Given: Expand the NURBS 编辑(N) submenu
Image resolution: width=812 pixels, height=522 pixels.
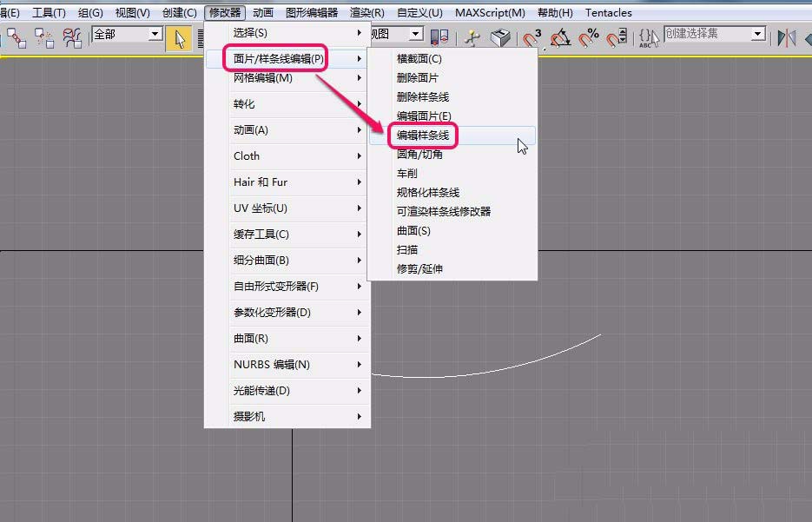Looking at the screenshot, I should 288,364.
